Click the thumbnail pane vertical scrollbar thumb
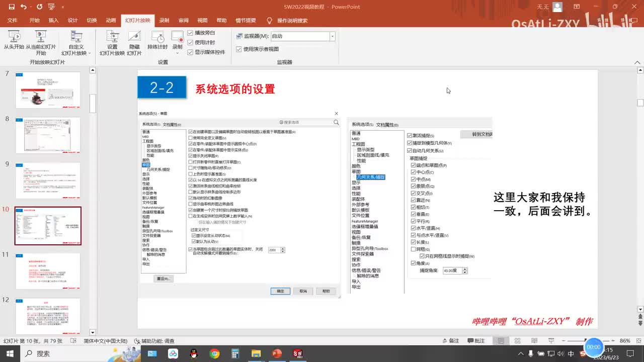The width and height of the screenshot is (644, 362). [93, 104]
